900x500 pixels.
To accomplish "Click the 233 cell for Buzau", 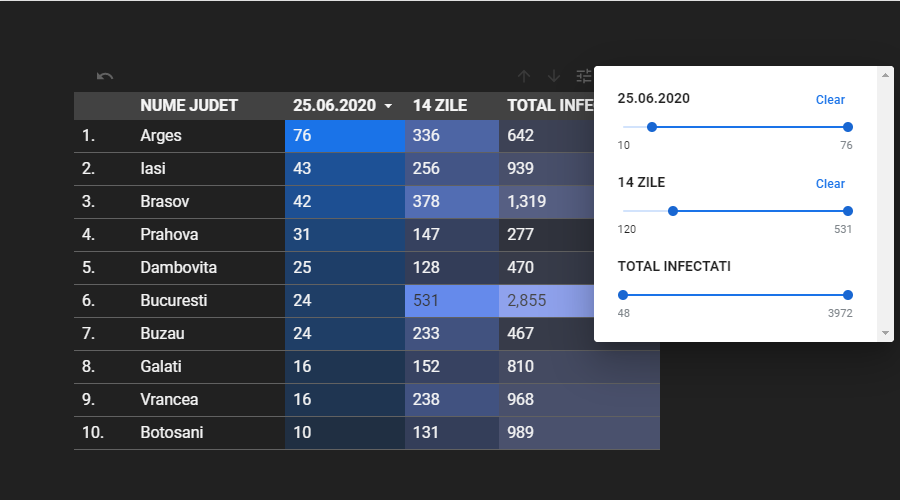I will pyautogui.click(x=452, y=334).
